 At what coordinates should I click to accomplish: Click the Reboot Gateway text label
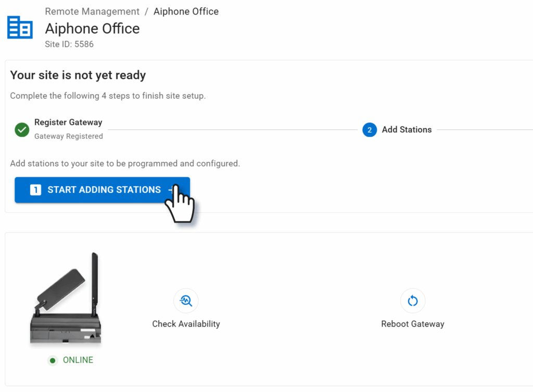(413, 324)
